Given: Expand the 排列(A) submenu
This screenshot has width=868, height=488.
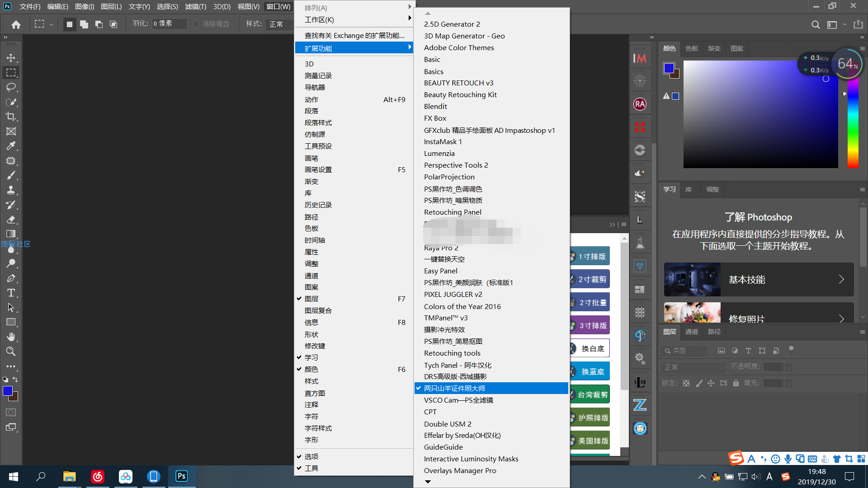Looking at the screenshot, I should click(354, 8).
